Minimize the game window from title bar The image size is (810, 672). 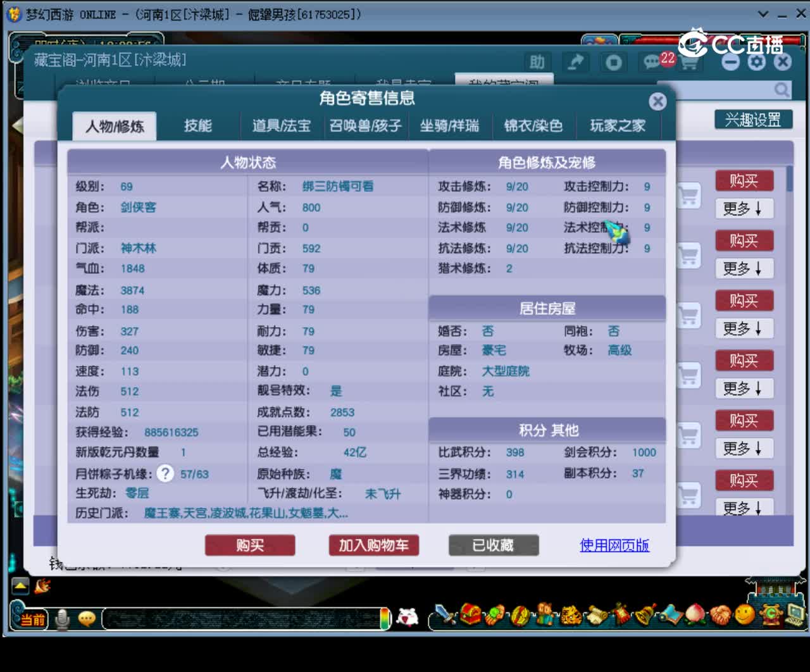click(783, 15)
